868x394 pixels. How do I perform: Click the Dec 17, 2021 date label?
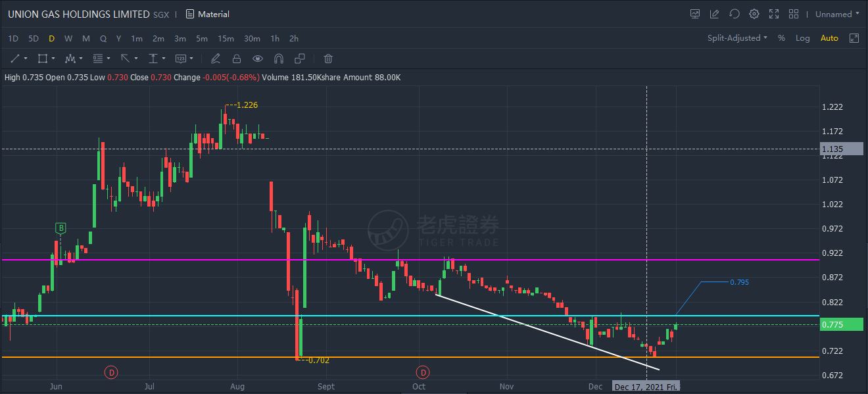pyautogui.click(x=646, y=387)
